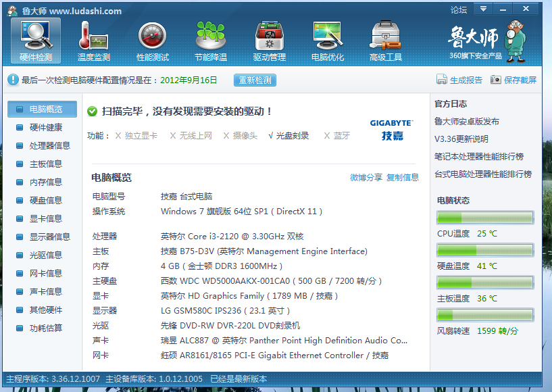This screenshot has width=552, height=392.
Task: Open the 论坛 forum link
Action: (x=459, y=10)
